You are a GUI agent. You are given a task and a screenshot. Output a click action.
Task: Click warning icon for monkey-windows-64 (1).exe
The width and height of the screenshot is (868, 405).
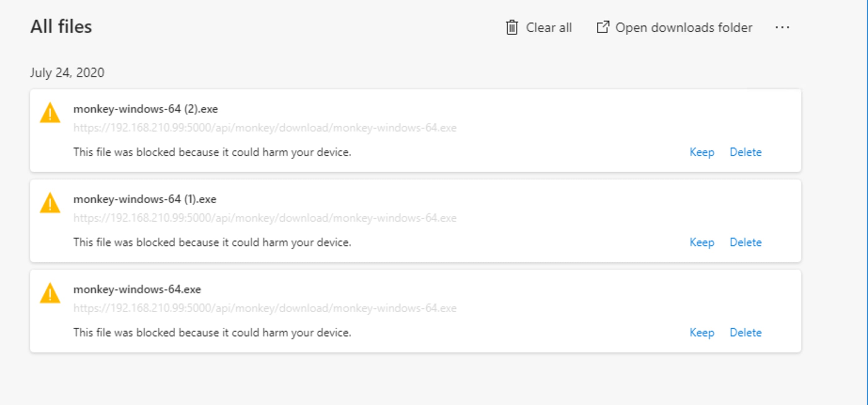point(50,203)
